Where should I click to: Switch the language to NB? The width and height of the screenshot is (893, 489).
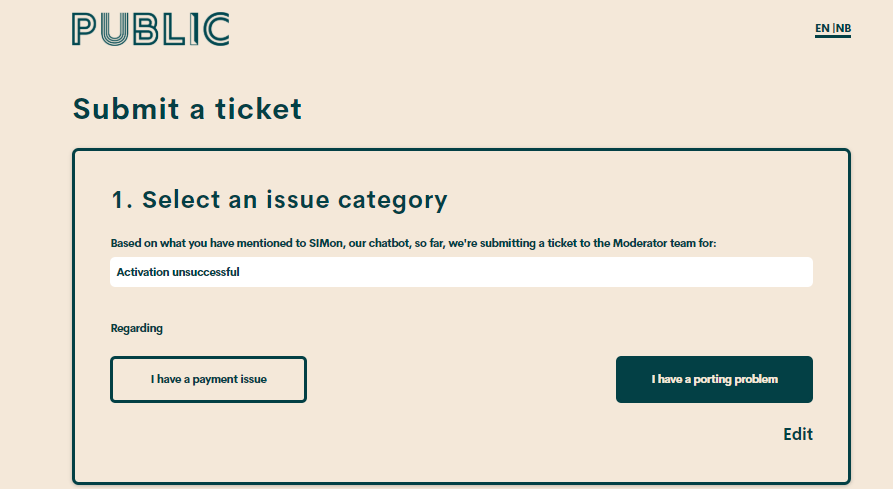click(843, 28)
